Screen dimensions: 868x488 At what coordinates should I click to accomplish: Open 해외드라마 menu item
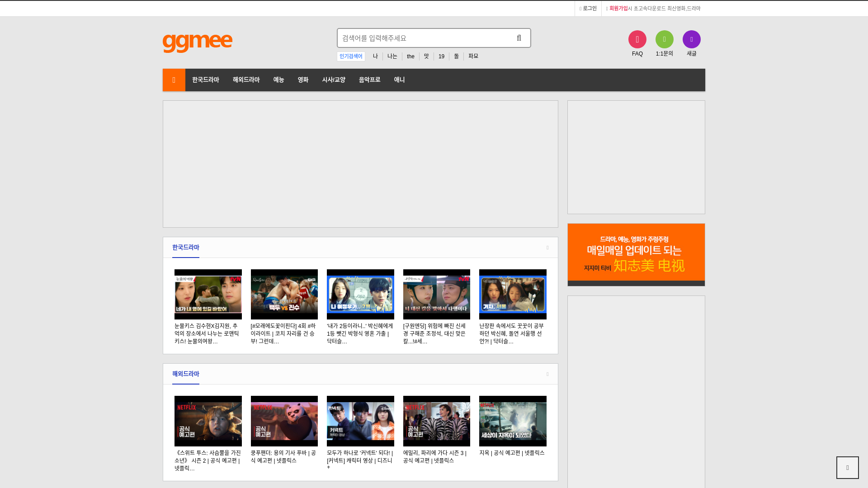coord(246,80)
